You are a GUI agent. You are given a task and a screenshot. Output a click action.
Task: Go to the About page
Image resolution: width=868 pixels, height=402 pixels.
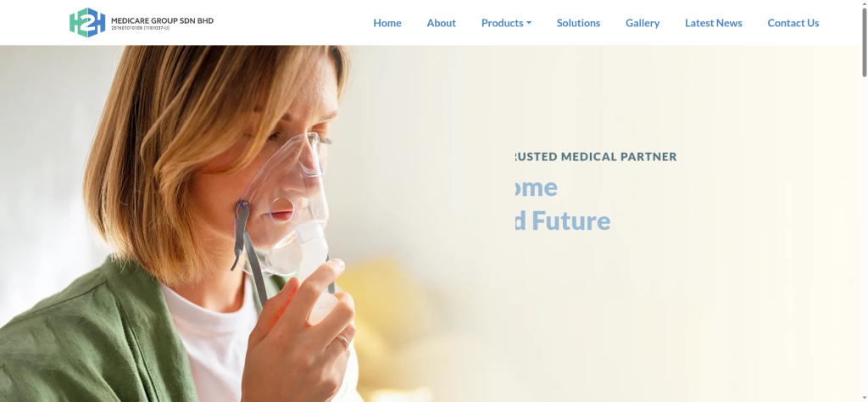[441, 23]
